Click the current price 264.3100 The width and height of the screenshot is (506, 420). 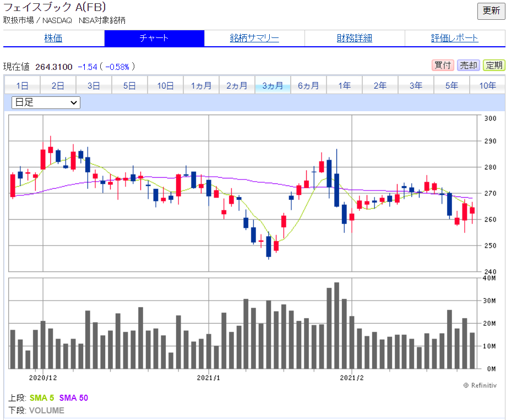click(x=54, y=67)
